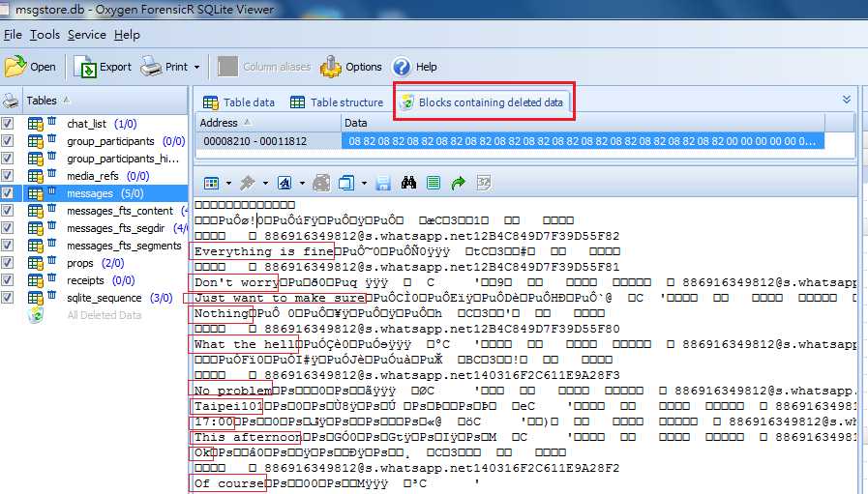This screenshot has width=868, height=494.
Task: Click the trash icon on group_participants (0/0) row
Action: point(51,138)
